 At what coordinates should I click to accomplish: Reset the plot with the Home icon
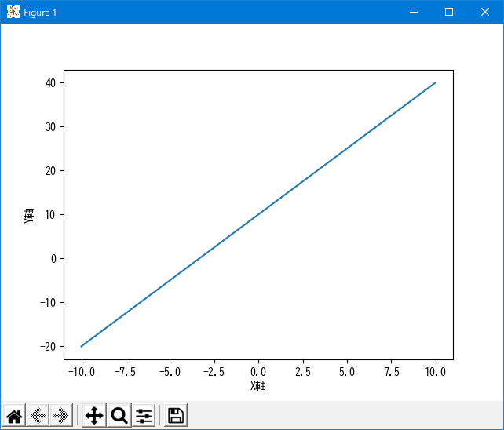(x=14, y=415)
